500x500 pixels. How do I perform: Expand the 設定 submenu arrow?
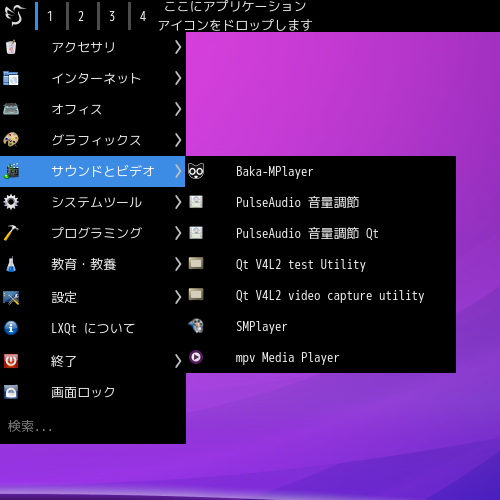(178, 297)
